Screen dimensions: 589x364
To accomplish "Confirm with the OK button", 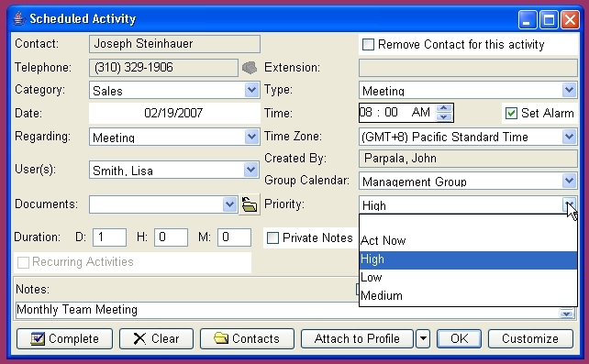I will point(459,339).
